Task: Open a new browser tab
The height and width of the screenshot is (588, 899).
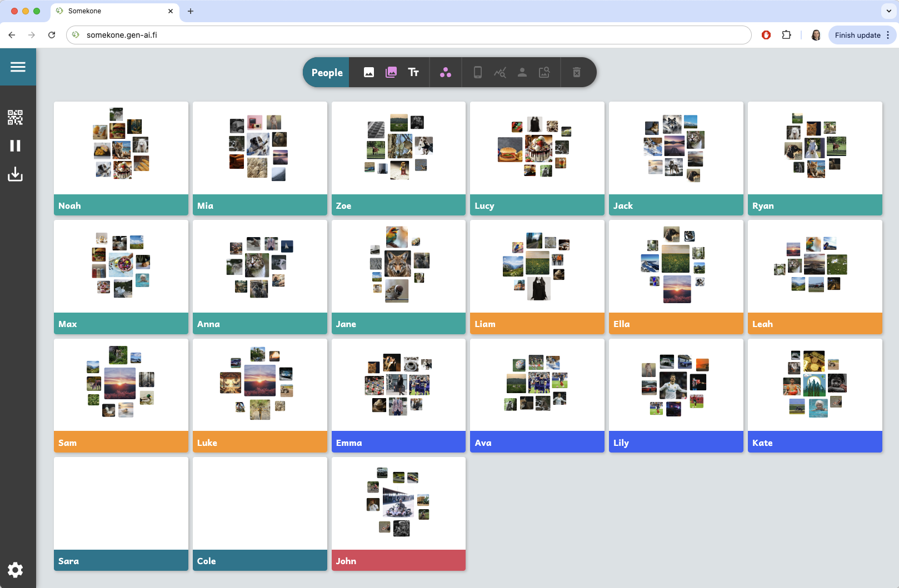Action: tap(191, 11)
